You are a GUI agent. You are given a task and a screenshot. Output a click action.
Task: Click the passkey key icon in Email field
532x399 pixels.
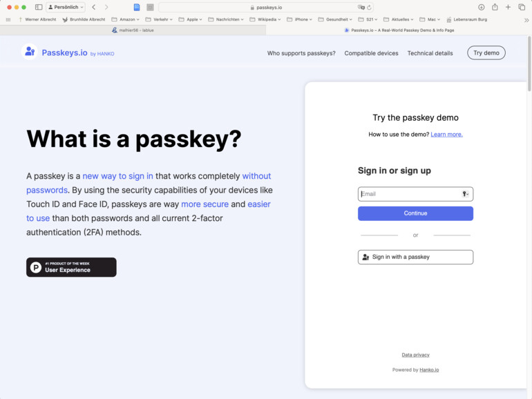tap(466, 194)
